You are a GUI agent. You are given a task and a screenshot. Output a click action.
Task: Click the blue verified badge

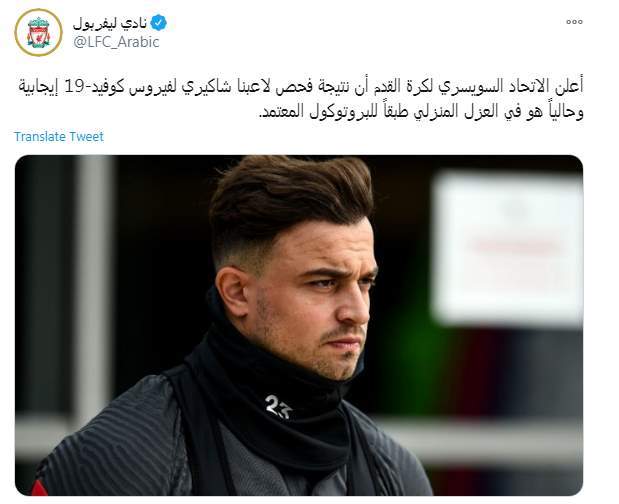pyautogui.click(x=159, y=23)
